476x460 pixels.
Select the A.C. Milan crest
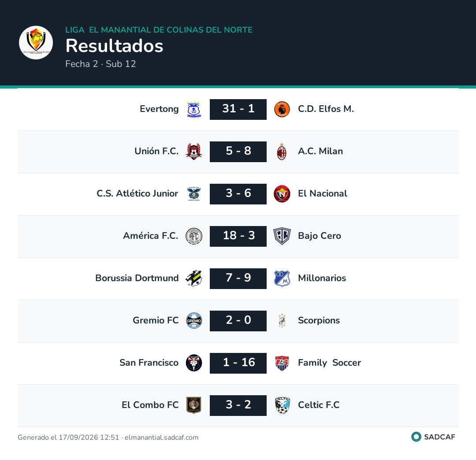coord(282,152)
